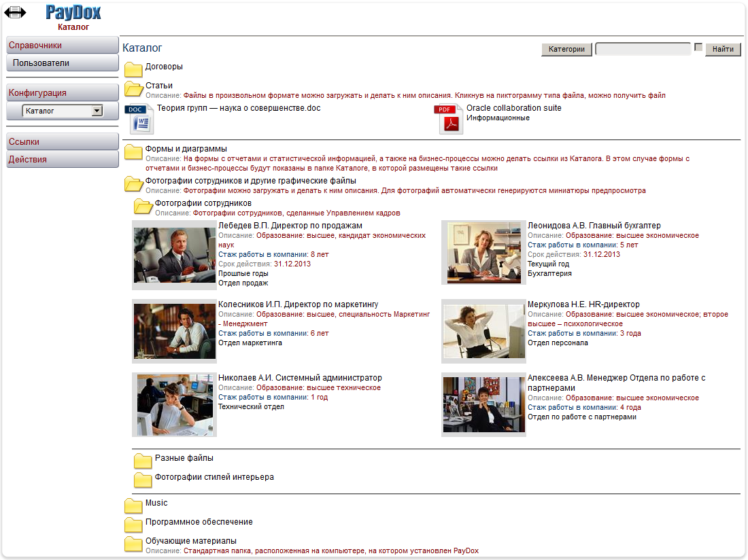This screenshot has height=560, width=748.
Task: Click the Разные файлы folder icon
Action: click(143, 460)
